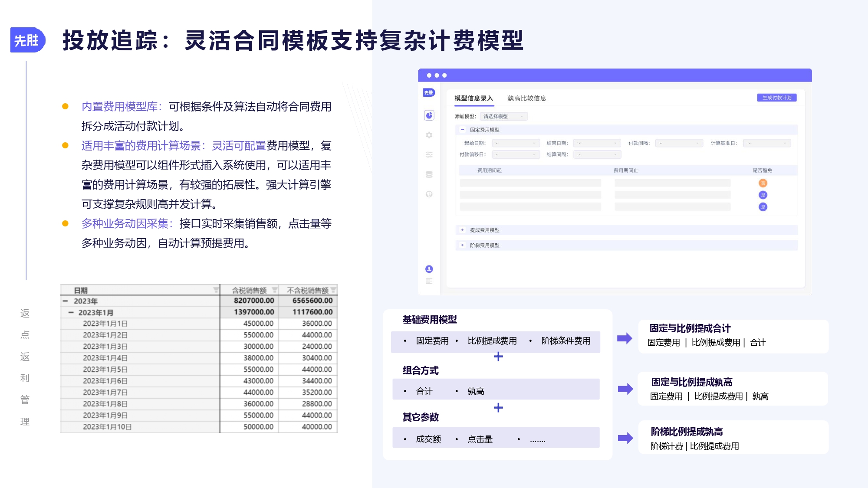Click the 是否豁免 column header

pos(763,170)
